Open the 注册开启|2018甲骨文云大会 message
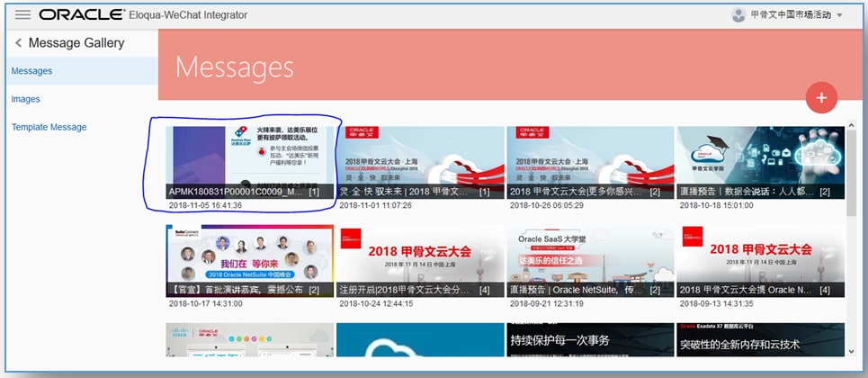 pyautogui.click(x=420, y=260)
